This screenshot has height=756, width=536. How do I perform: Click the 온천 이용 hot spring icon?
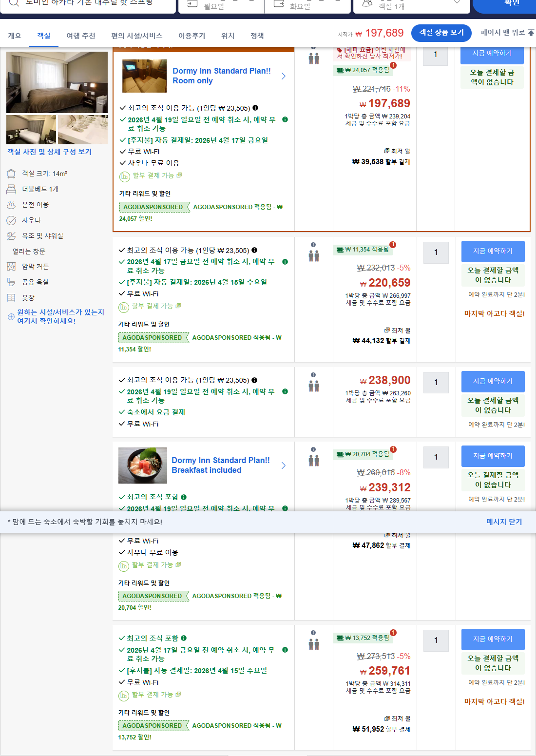(11, 205)
